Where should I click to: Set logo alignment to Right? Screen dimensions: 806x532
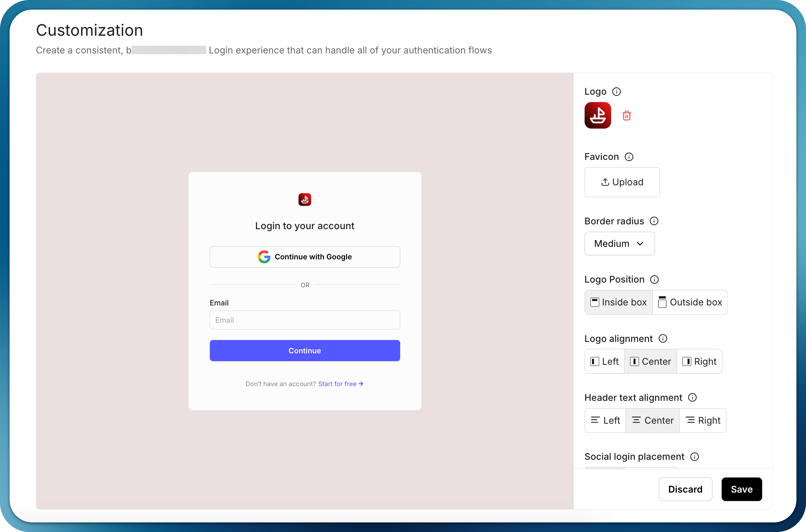tap(699, 361)
